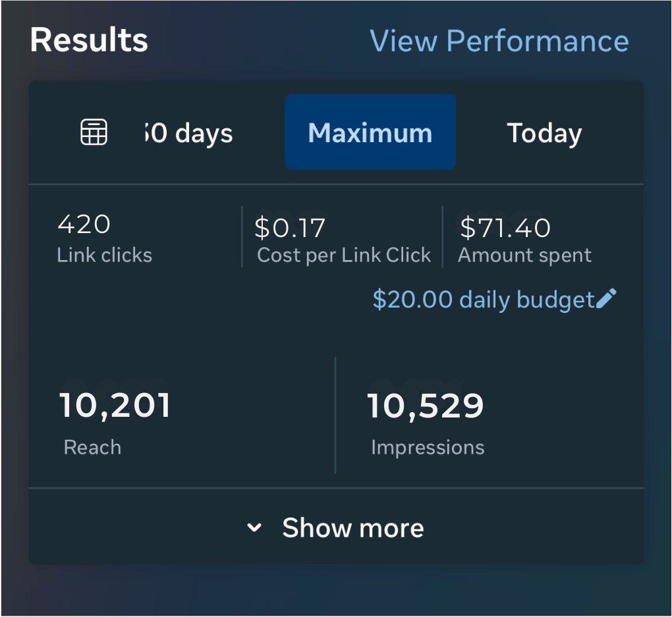This screenshot has height=617, width=672.
Task: Click the 420 link clicks number
Action: coord(84,225)
